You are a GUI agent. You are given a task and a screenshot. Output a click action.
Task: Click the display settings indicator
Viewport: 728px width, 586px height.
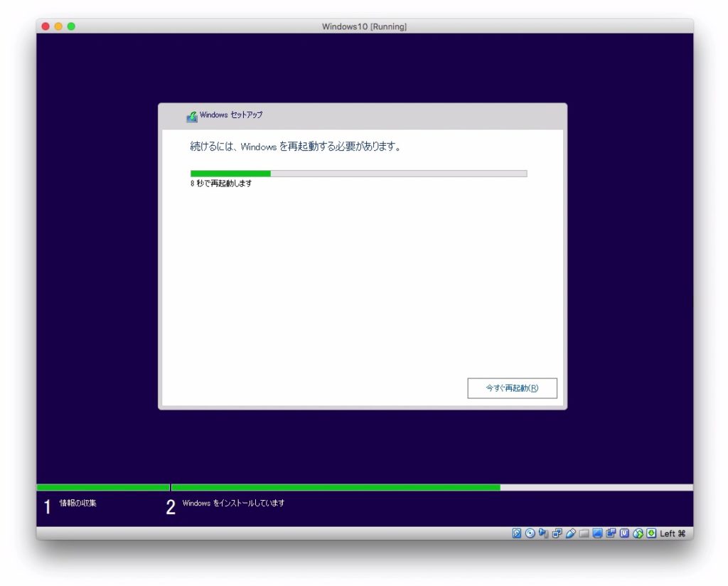[x=597, y=533]
